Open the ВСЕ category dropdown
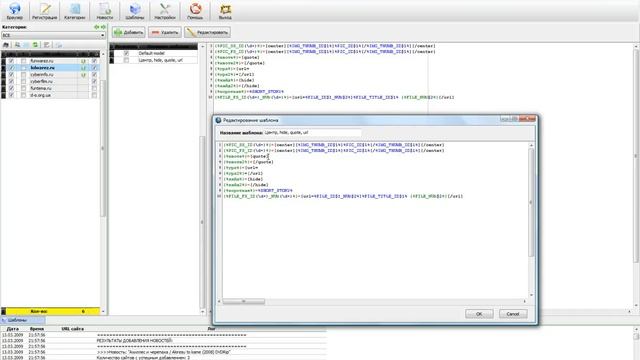Viewport: 640px width, 360px height. 53,36
